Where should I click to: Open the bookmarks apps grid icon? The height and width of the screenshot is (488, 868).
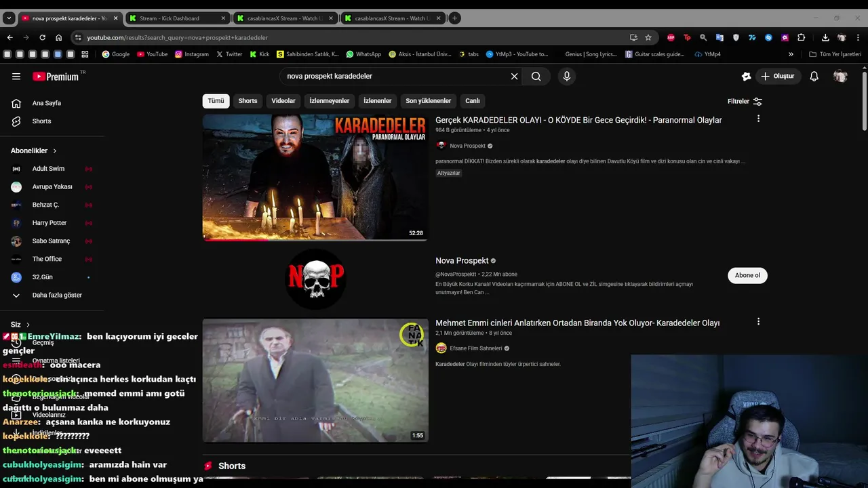pyautogui.click(x=85, y=54)
